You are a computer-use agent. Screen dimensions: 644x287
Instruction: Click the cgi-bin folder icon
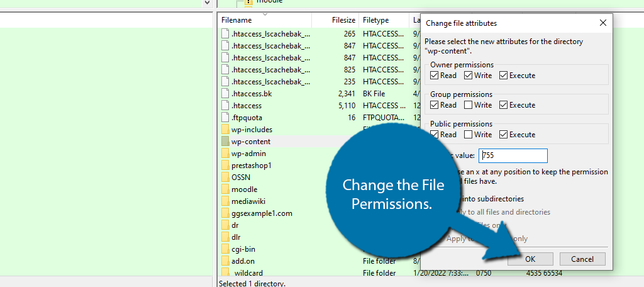pyautogui.click(x=225, y=249)
